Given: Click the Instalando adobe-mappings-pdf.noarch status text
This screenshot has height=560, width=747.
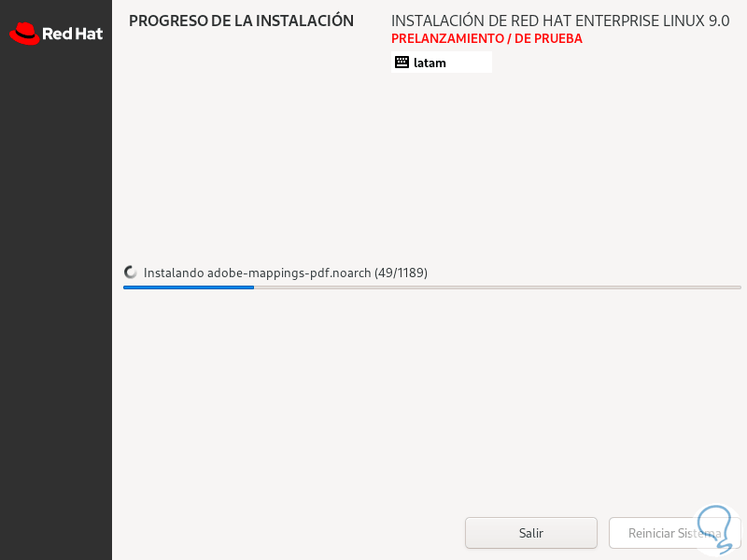Looking at the screenshot, I should 258,273.
